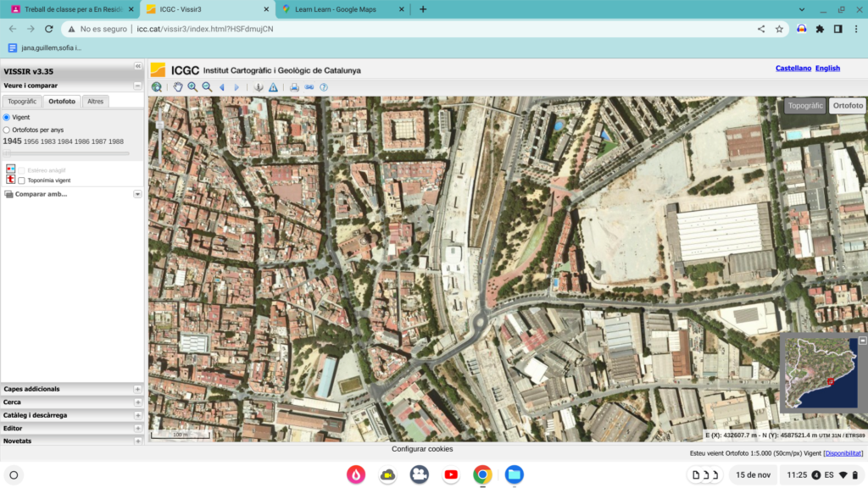Click the link share icon
The width and height of the screenshot is (868, 488).
(x=309, y=87)
